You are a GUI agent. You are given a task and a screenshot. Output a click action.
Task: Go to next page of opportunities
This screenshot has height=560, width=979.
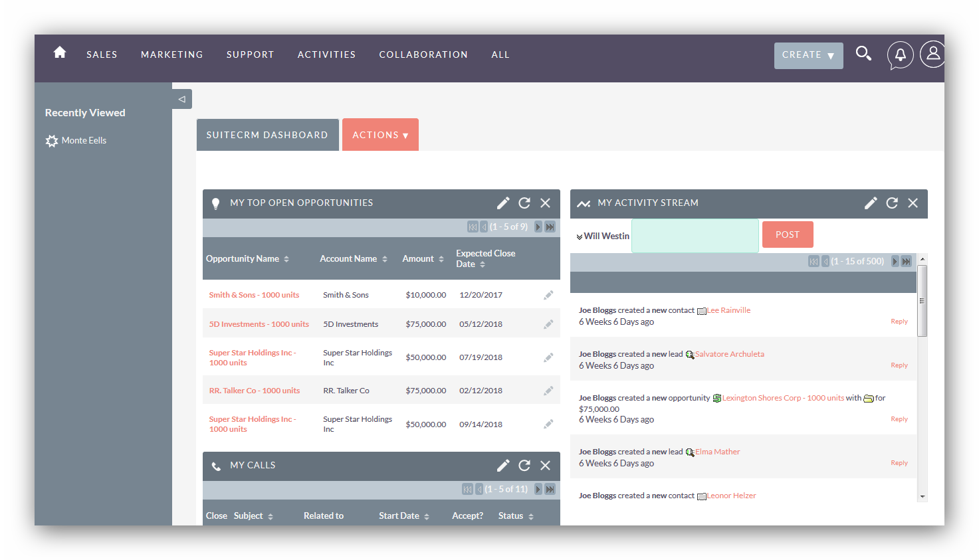tap(538, 227)
